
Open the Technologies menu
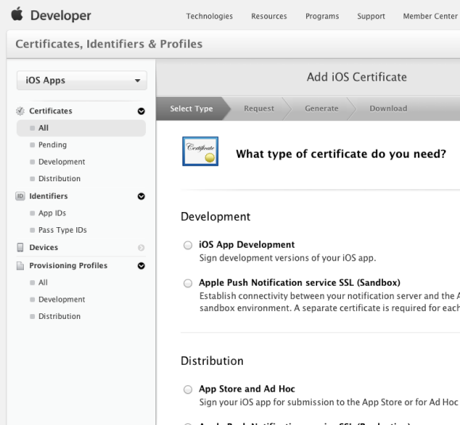pyautogui.click(x=209, y=16)
